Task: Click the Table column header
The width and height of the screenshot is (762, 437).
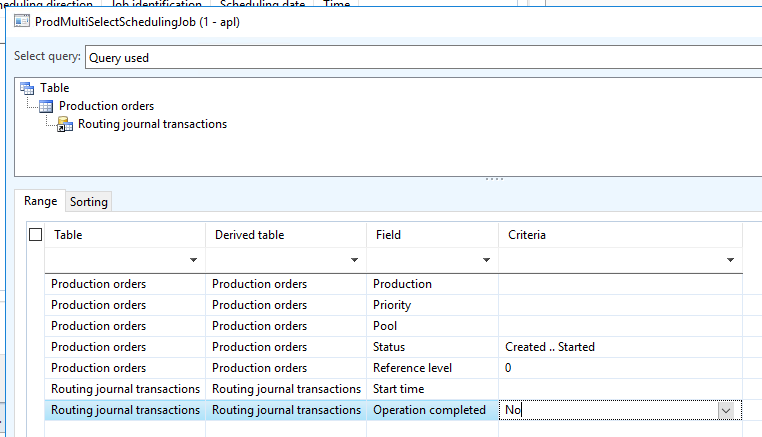Action: point(125,235)
